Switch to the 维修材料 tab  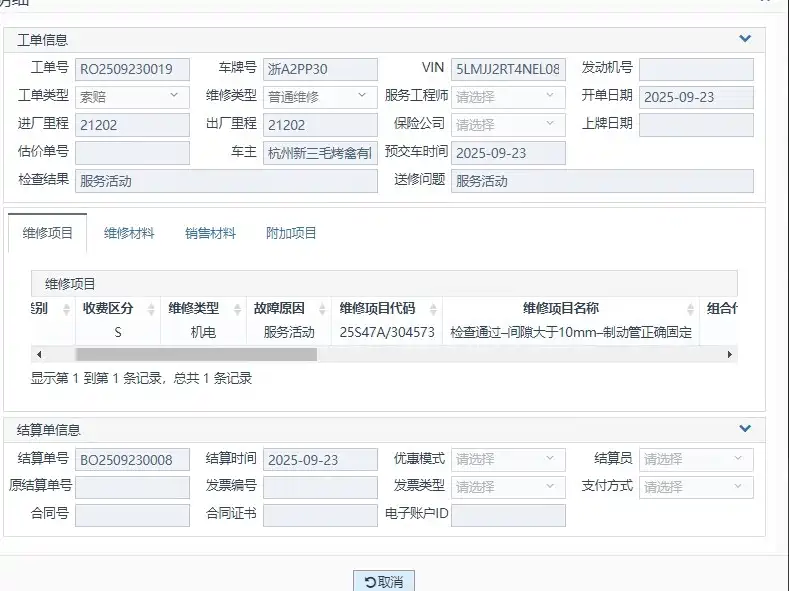coord(129,233)
